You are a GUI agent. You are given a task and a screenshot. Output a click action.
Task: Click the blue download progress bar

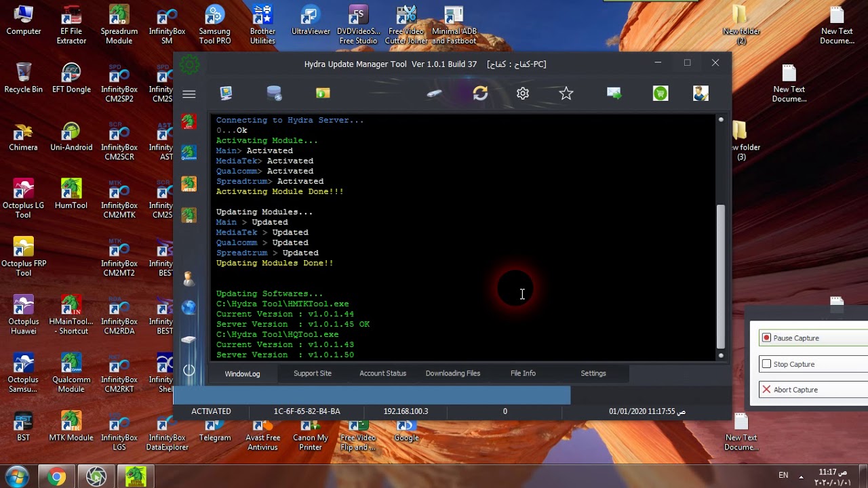pyautogui.click(x=372, y=395)
